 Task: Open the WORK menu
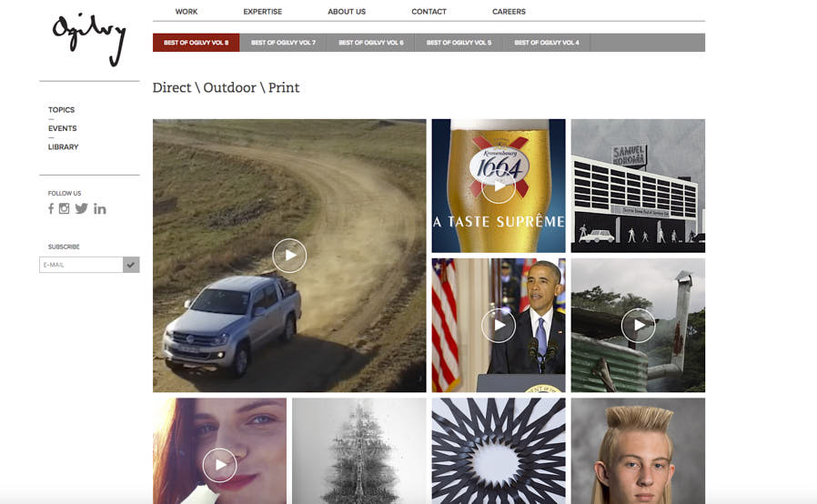click(x=186, y=12)
